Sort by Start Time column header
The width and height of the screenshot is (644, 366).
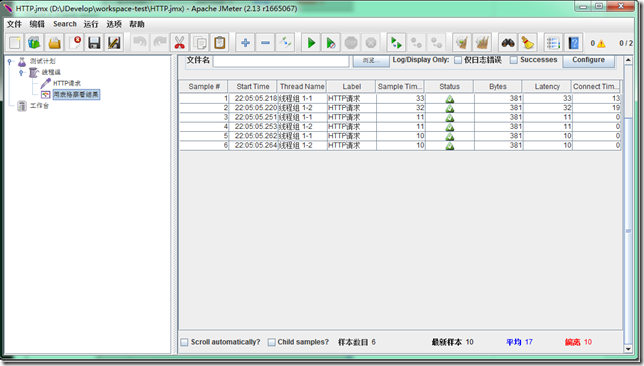253,87
